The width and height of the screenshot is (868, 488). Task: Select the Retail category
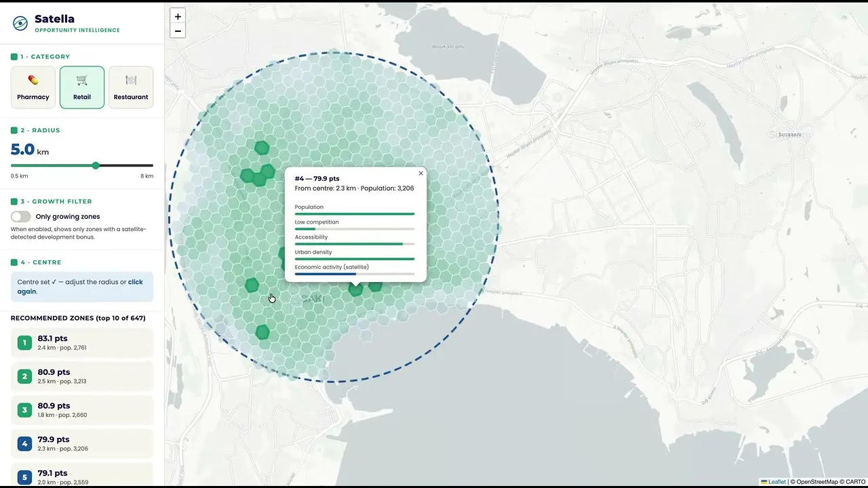(82, 87)
